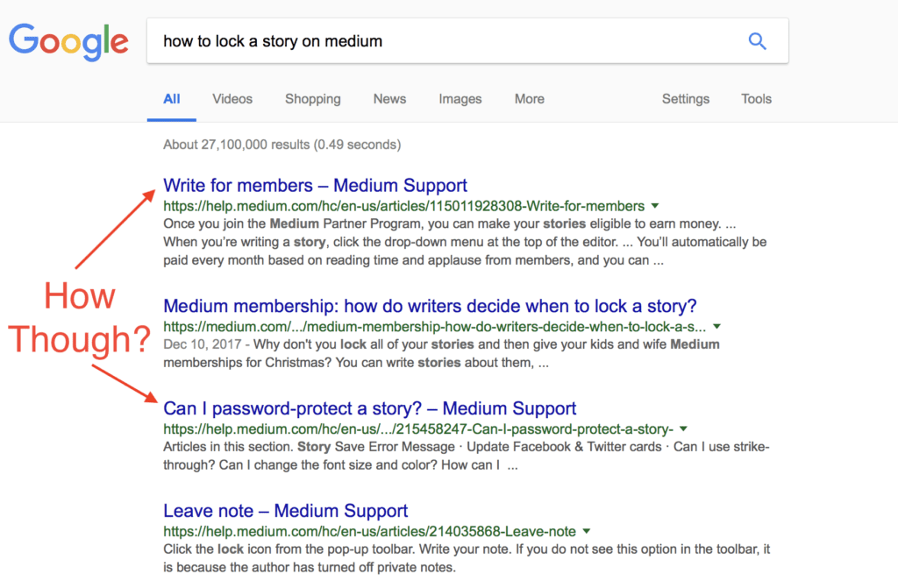This screenshot has width=898, height=588.
Task: Click snippet starting 'Click the lock icon'
Action: 467,558
